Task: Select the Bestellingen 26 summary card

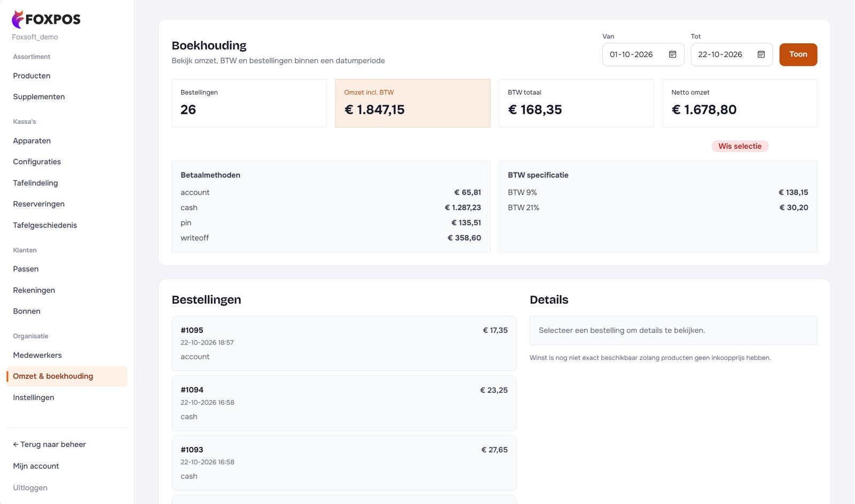Action: [x=249, y=103]
